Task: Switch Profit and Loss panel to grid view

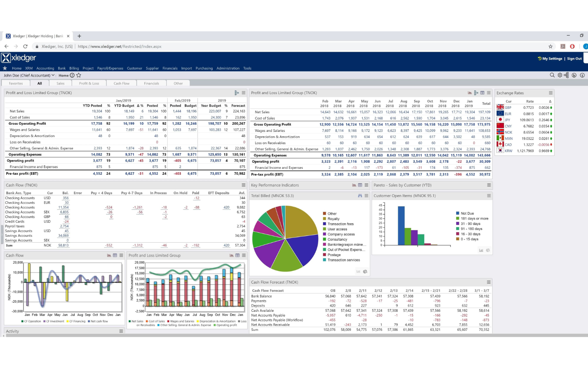Action: tap(482, 93)
